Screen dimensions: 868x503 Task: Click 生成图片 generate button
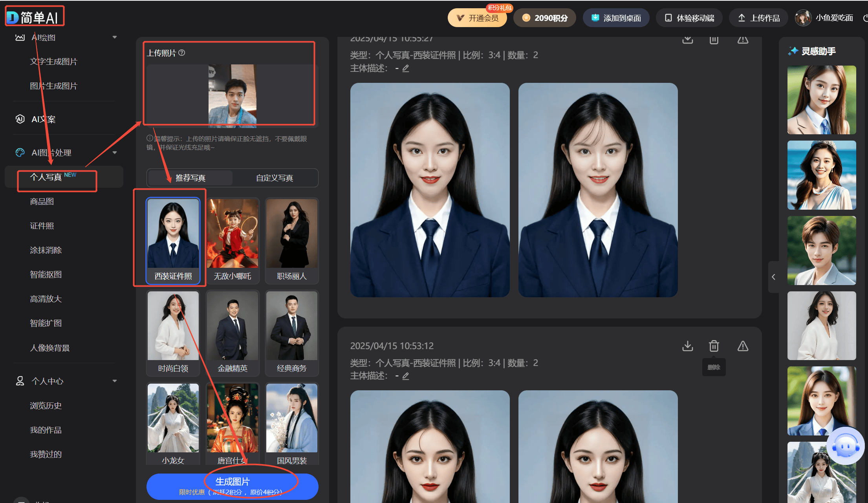click(233, 487)
